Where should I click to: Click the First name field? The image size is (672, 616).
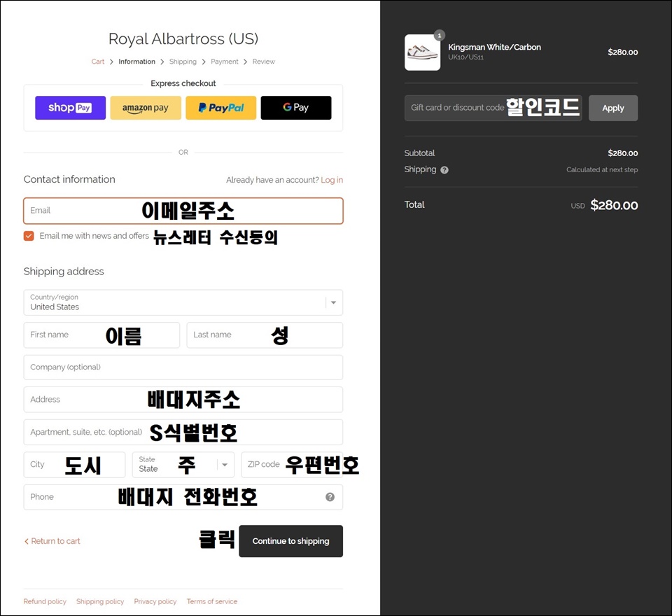tap(101, 335)
